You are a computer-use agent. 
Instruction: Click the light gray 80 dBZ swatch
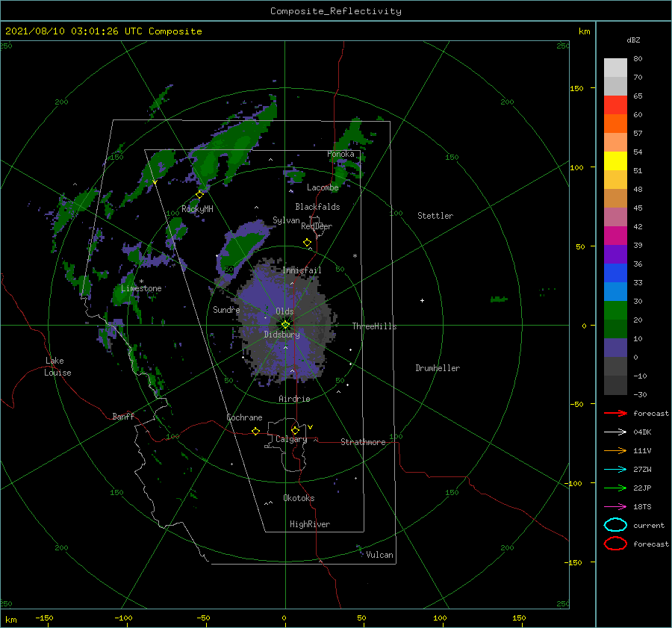(x=615, y=68)
